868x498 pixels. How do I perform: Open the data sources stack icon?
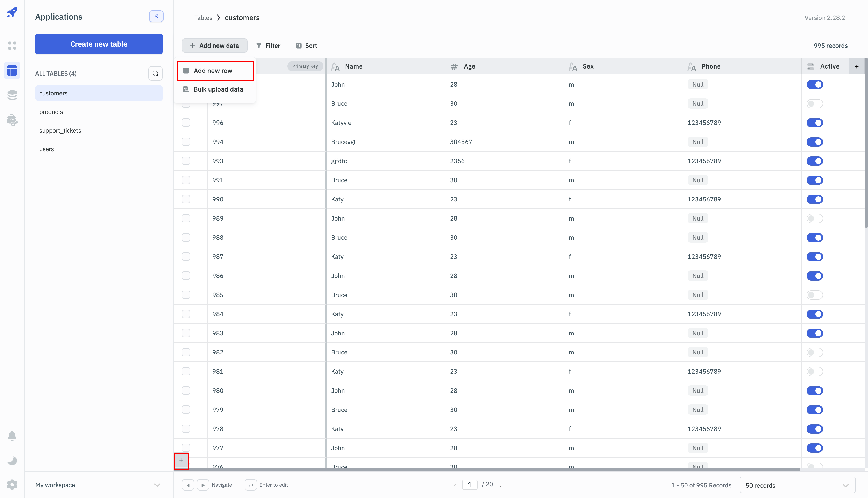click(x=12, y=95)
